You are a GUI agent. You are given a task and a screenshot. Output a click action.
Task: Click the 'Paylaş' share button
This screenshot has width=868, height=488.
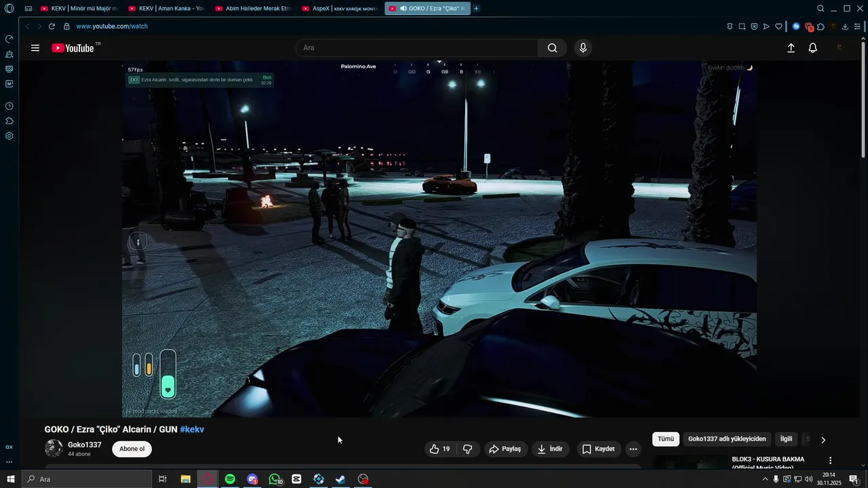click(505, 449)
